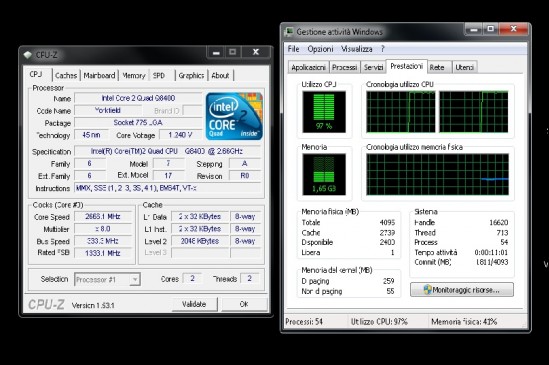Switch to the Caches tab
The image size is (549, 365).
point(66,75)
